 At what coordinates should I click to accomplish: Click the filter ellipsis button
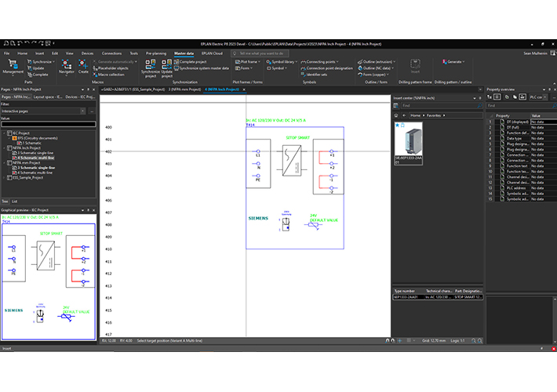click(92, 111)
